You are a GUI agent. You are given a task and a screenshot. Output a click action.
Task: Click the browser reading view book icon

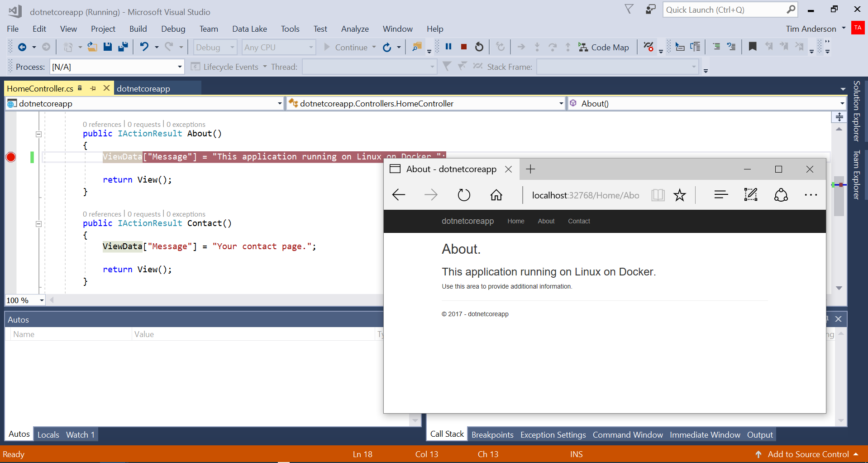pyautogui.click(x=658, y=195)
